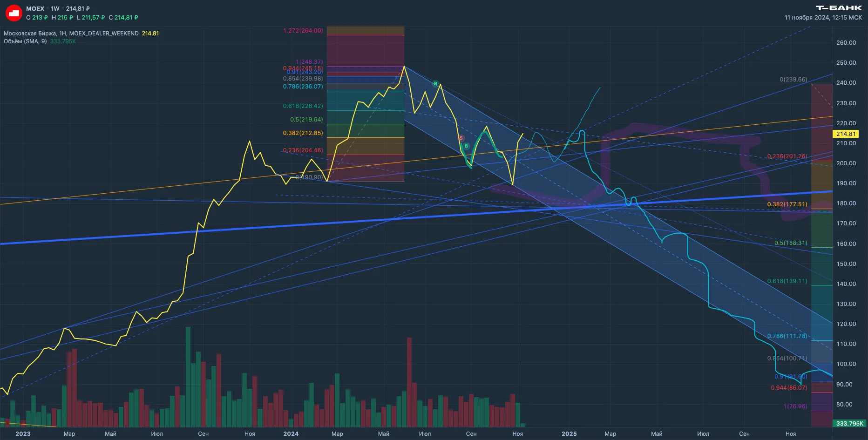The width and height of the screenshot is (868, 440).
Task: Click the red MOEX ticker logo
Action: pyautogui.click(x=14, y=13)
